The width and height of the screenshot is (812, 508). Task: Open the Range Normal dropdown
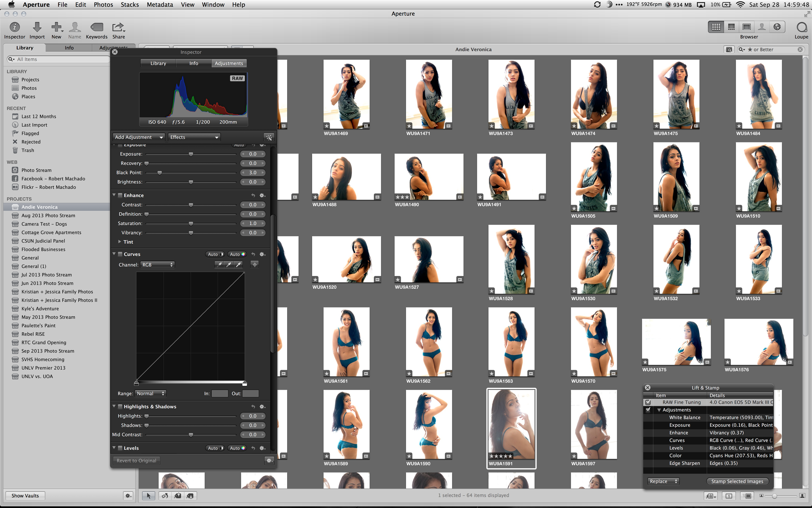point(150,393)
